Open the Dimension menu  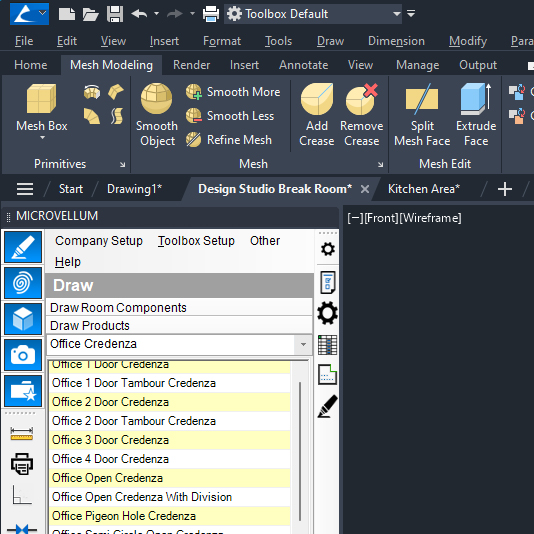click(396, 41)
